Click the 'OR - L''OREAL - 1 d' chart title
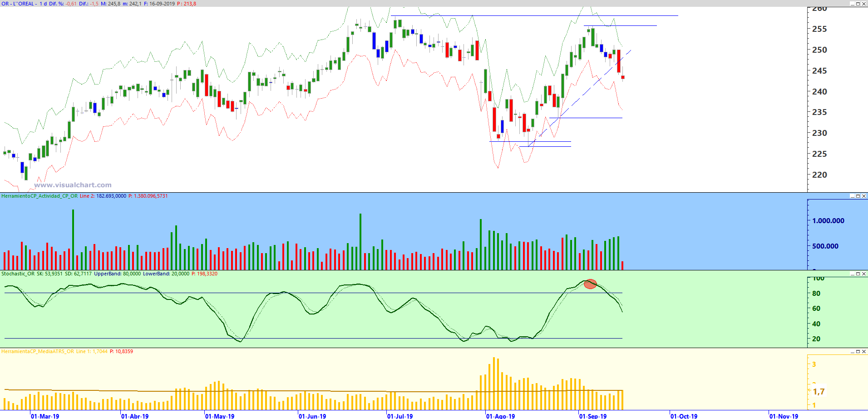This screenshot has width=868, height=419. (x=24, y=4)
